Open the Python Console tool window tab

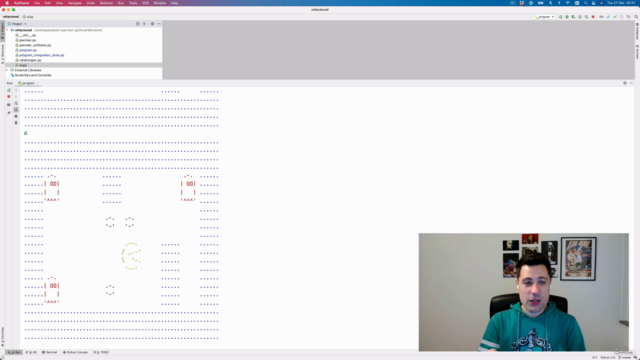[75, 352]
